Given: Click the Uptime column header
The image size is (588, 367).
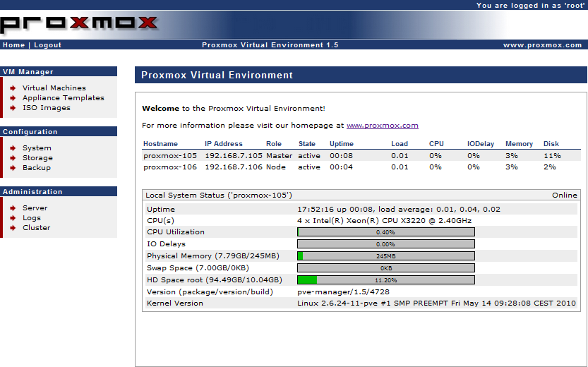Looking at the screenshot, I should coord(342,144).
